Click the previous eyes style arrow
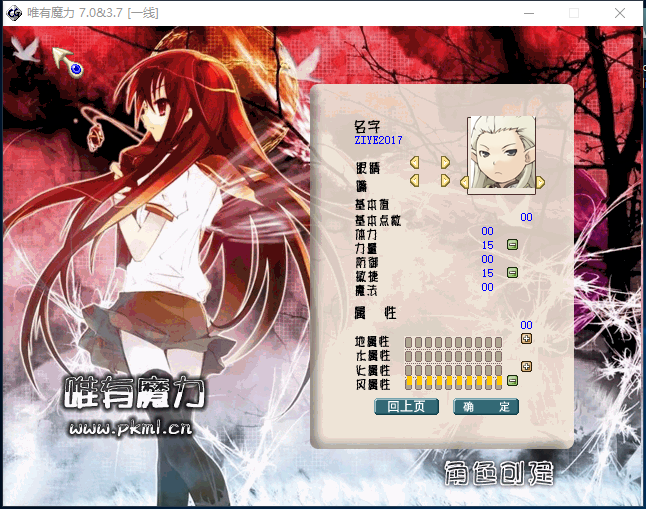The image size is (646, 509). (x=414, y=162)
